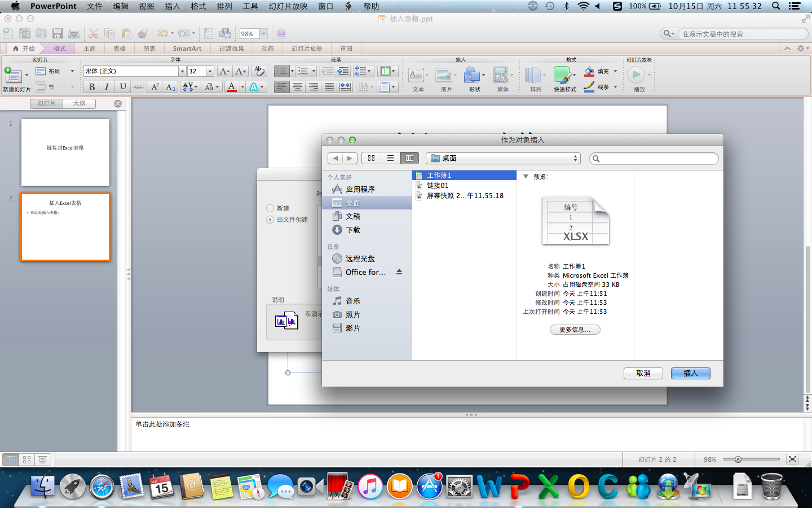Click the 更多信息... button
Screen dimensions: 812x508
[x=575, y=330]
